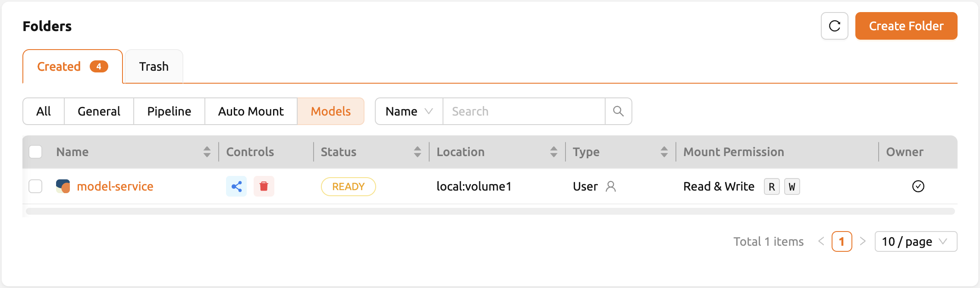The image size is (980, 288).
Task: Filter folders by Auto Mount
Action: tap(251, 111)
